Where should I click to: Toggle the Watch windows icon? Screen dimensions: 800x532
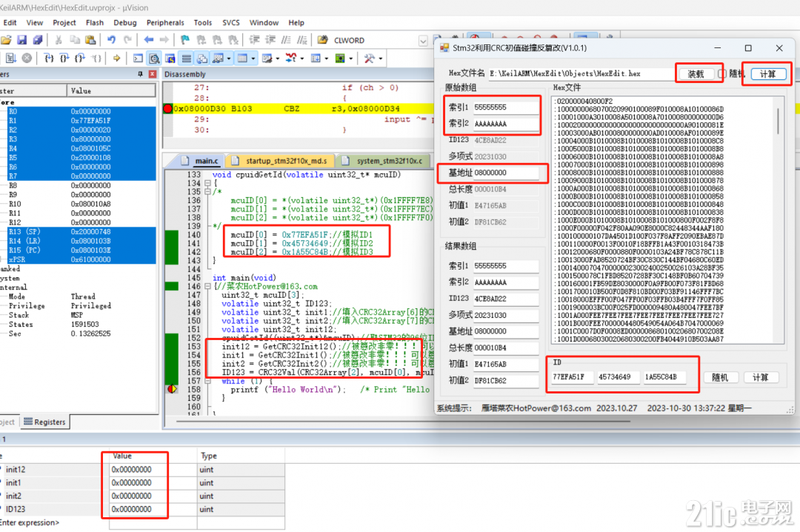(x=218, y=59)
